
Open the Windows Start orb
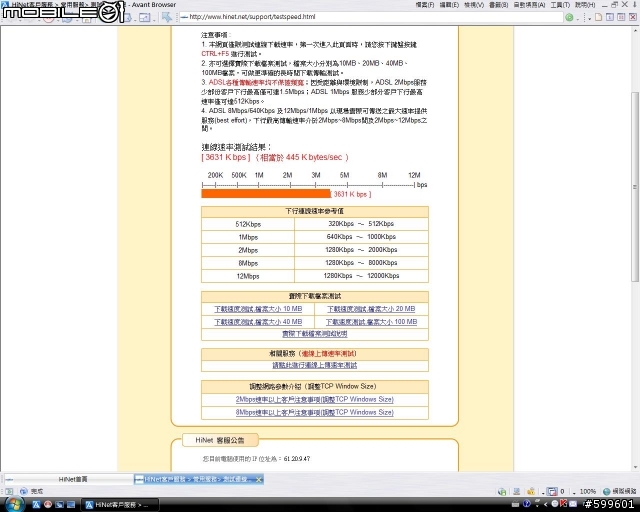tap(15, 504)
